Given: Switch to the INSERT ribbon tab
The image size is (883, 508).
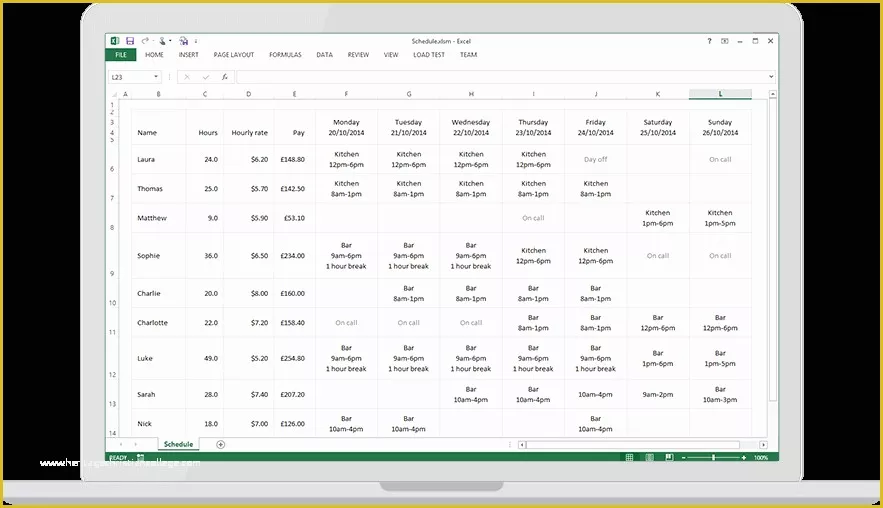Looking at the screenshot, I should pos(189,55).
